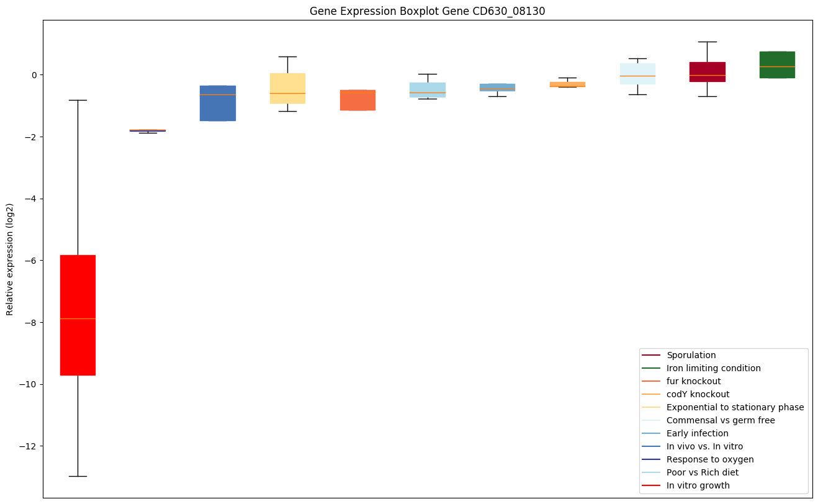Click the crimson Sporulation box in the plot
The width and height of the screenshot is (818, 504).
(707, 71)
